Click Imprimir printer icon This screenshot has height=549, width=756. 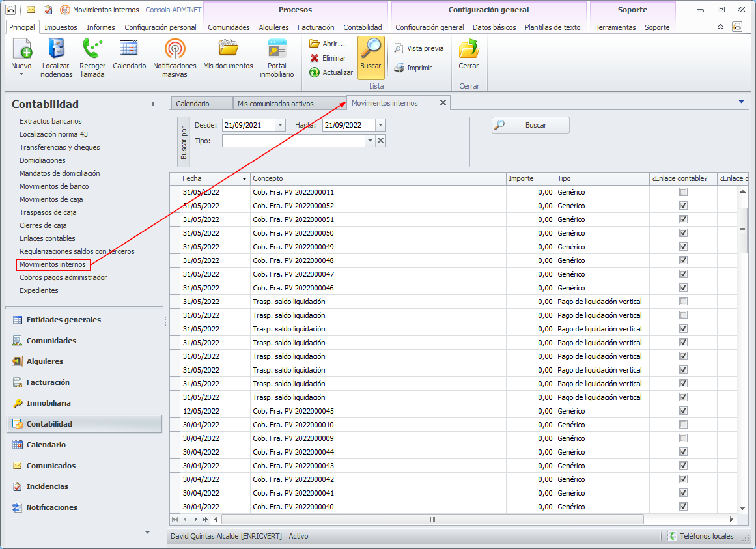click(399, 68)
